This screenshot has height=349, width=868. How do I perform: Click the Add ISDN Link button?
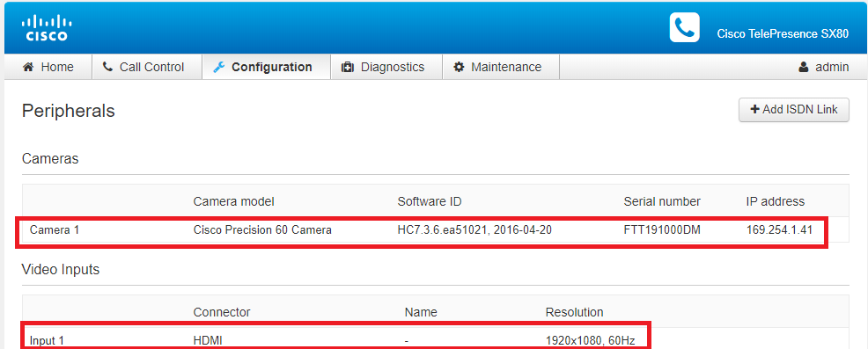click(794, 110)
